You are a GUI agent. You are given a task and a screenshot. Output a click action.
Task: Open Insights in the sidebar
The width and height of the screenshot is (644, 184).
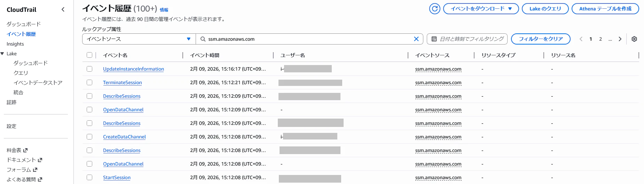(x=15, y=44)
